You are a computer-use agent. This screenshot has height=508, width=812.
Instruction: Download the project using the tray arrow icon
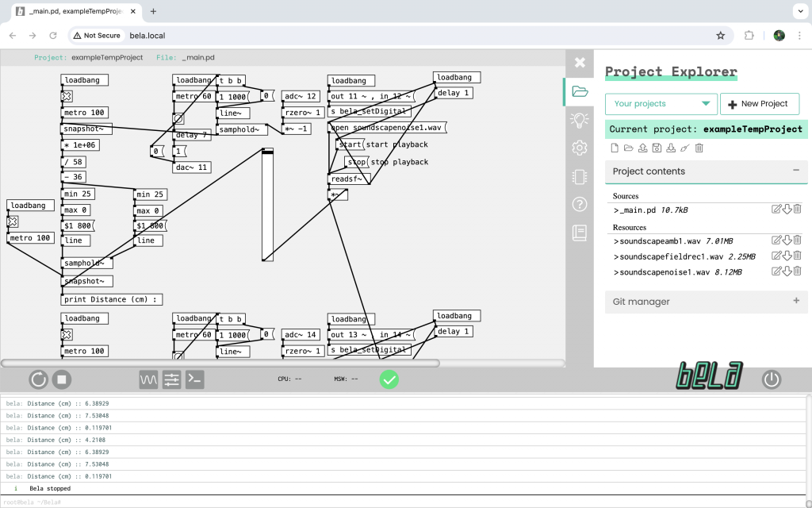(671, 148)
